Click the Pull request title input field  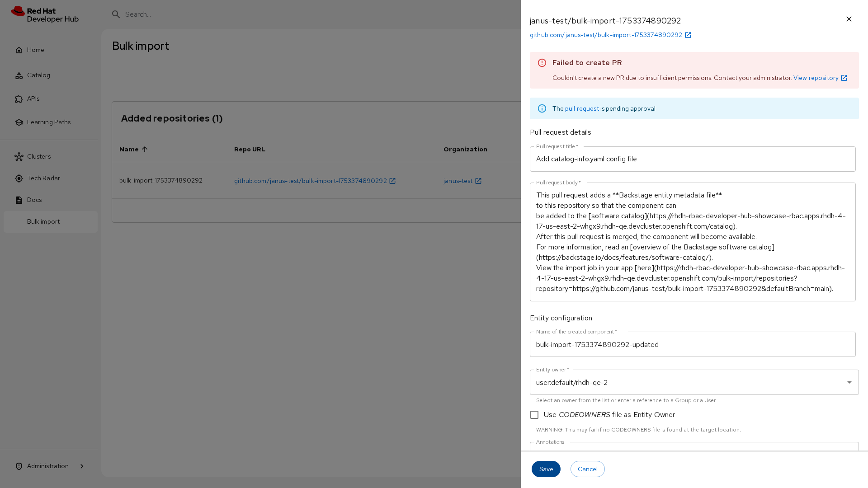pyautogui.click(x=692, y=159)
